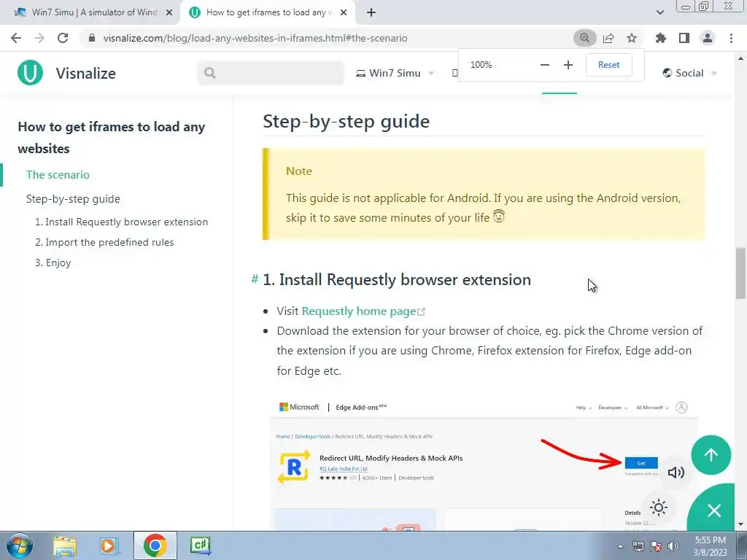The height and width of the screenshot is (560, 747).
Task: Open File Explorer from the taskbar
Action: point(65,545)
